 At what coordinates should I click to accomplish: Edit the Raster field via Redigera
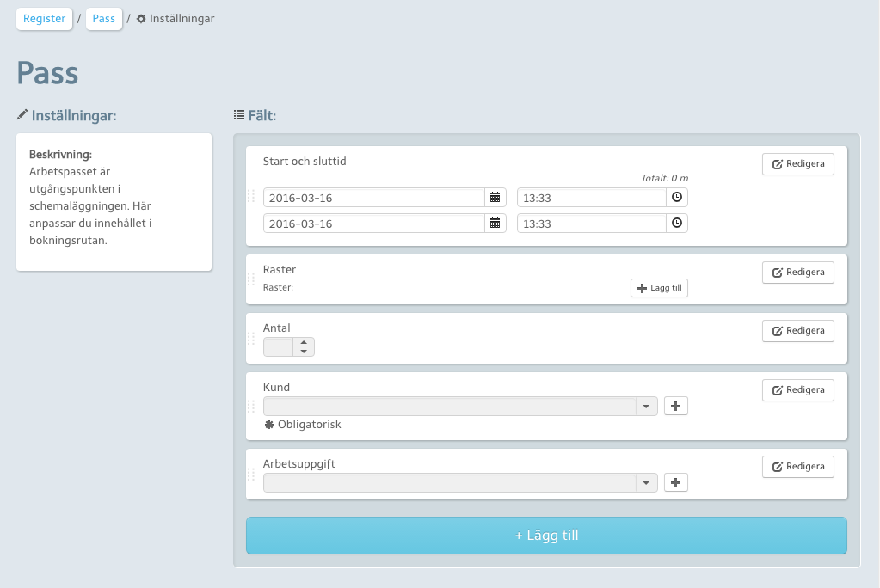[797, 273]
